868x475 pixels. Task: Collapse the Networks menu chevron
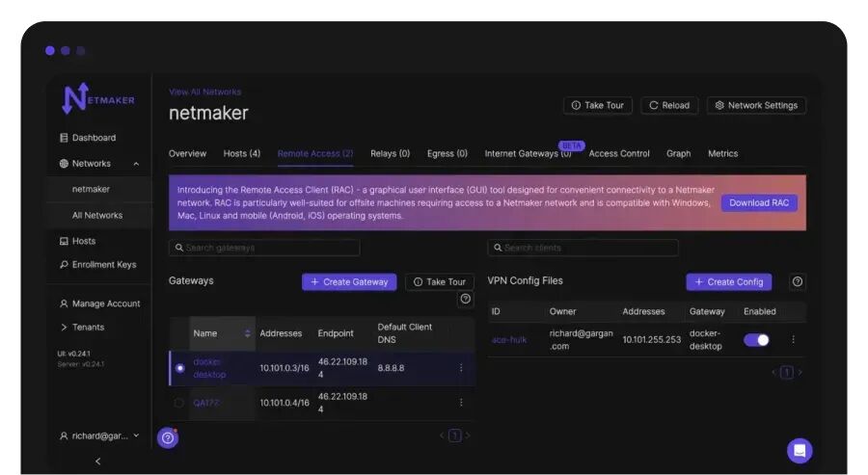point(136,164)
